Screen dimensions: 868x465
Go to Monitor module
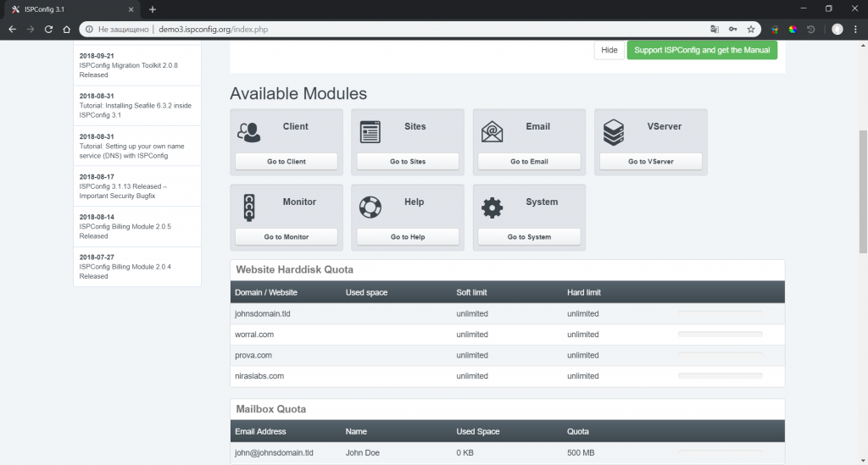[287, 236]
